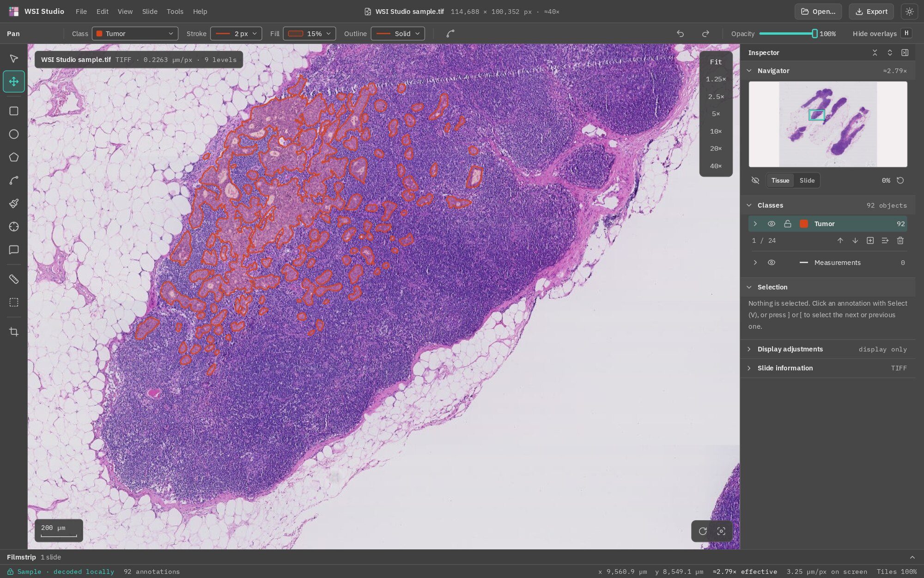Expand the Slide information section
This screenshot has height=578, width=924.
coord(827,368)
